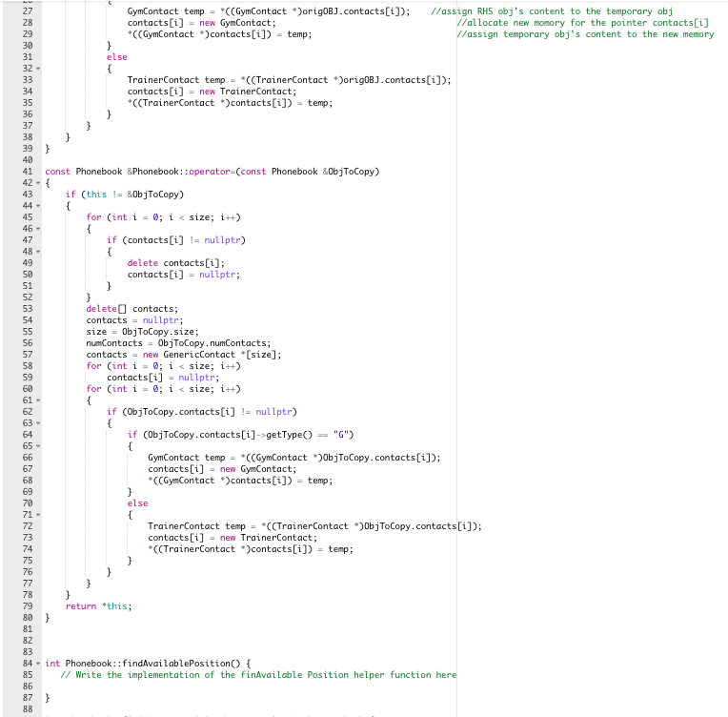Click the comment '//assign temporary obj's content' line 29
Image resolution: width=728 pixels, height=717 pixels.
click(585, 34)
